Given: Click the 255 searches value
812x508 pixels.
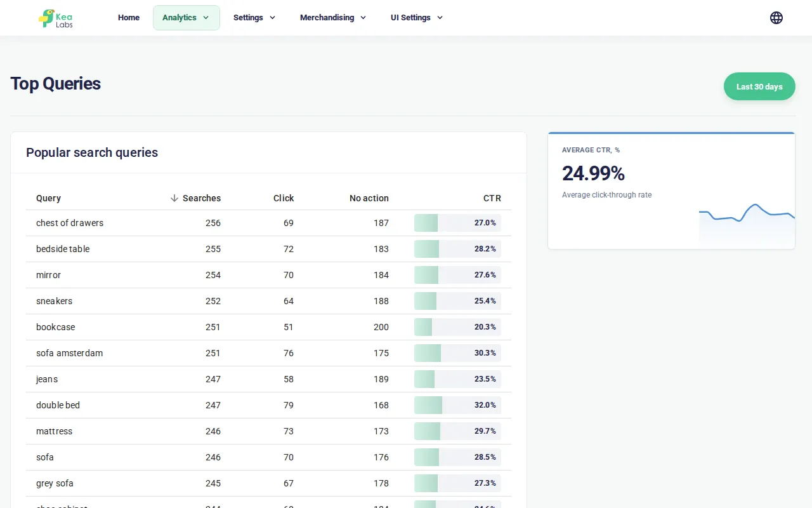Looking at the screenshot, I should [213, 249].
